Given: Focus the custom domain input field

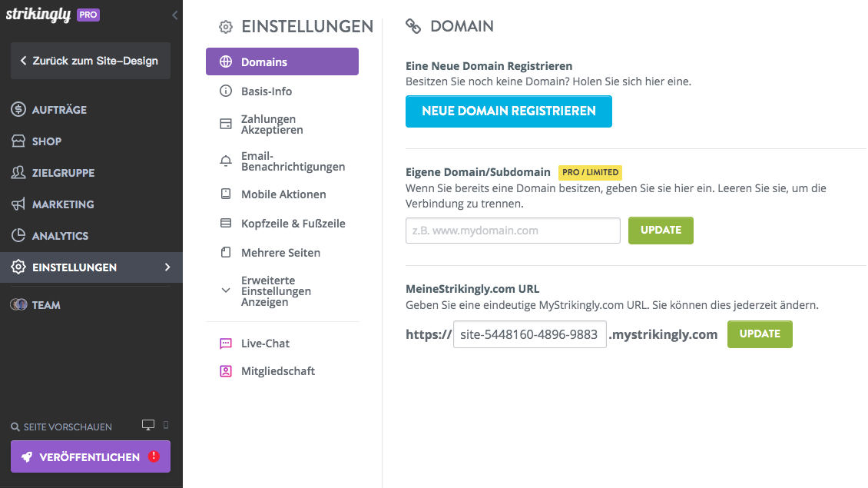Looking at the screenshot, I should click(512, 231).
